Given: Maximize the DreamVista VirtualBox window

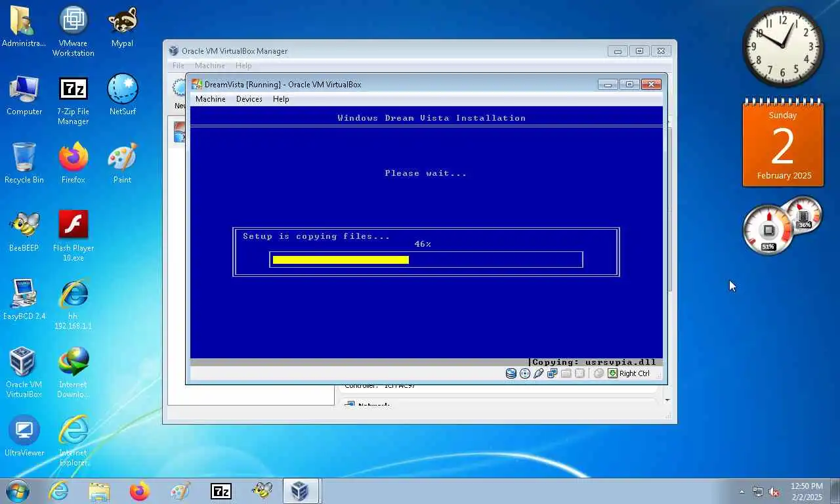Looking at the screenshot, I should 629,85.
